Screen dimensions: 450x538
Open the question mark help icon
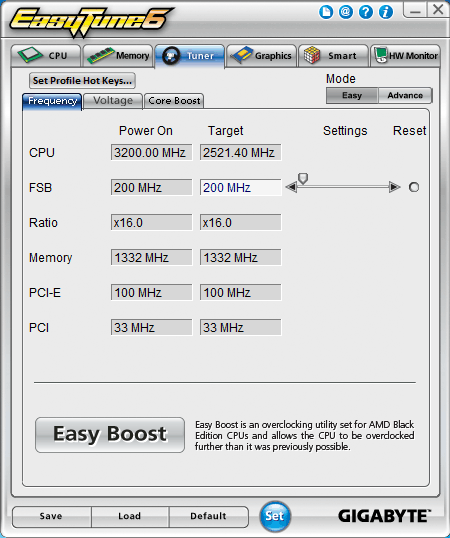(x=366, y=12)
